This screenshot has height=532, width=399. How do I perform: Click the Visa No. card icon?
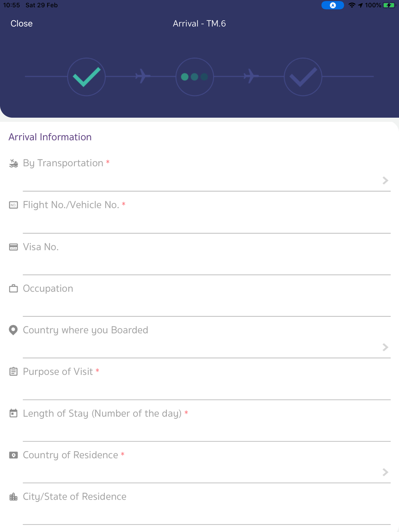coord(13,247)
